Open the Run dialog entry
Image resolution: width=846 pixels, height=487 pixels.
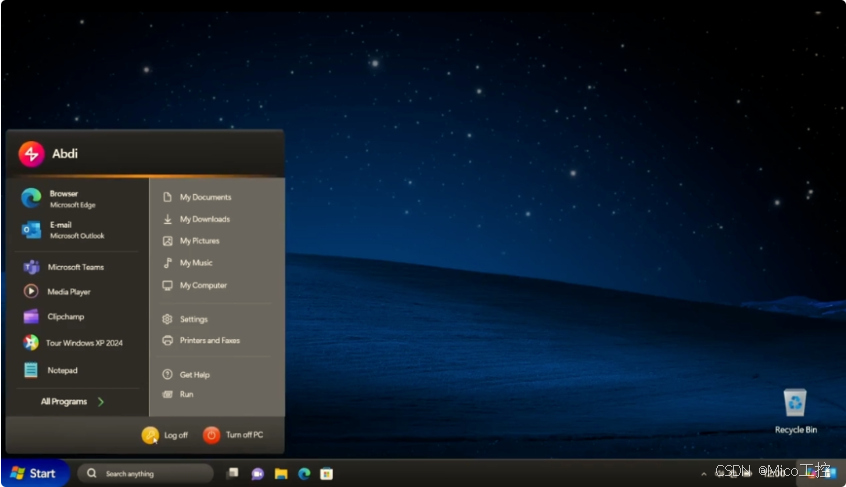(x=178, y=394)
